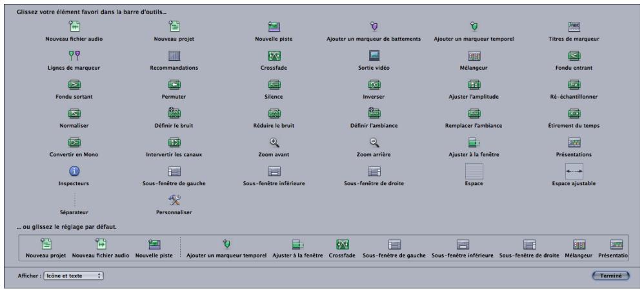Select the Crossfade icon in the top palette
The image size is (644, 291).
click(x=274, y=56)
